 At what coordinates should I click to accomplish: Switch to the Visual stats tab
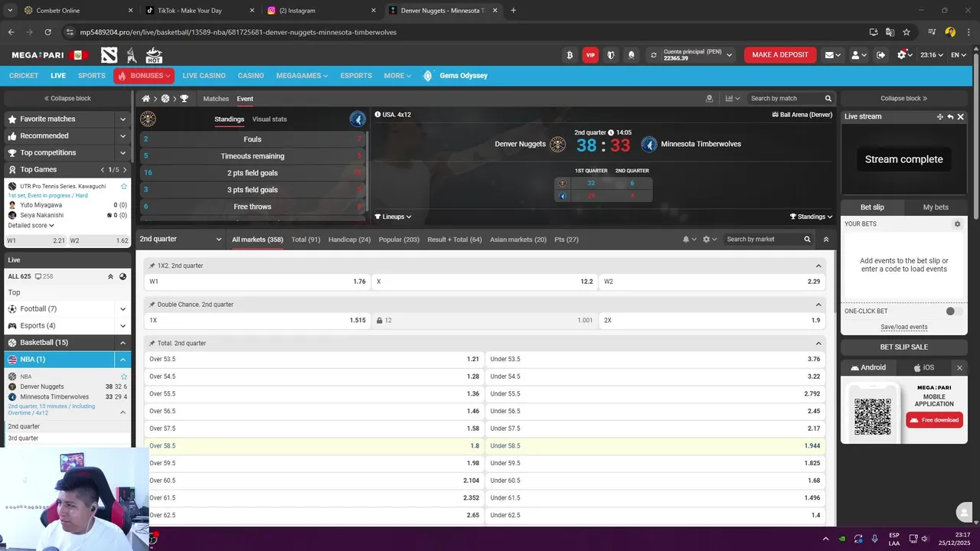(269, 119)
